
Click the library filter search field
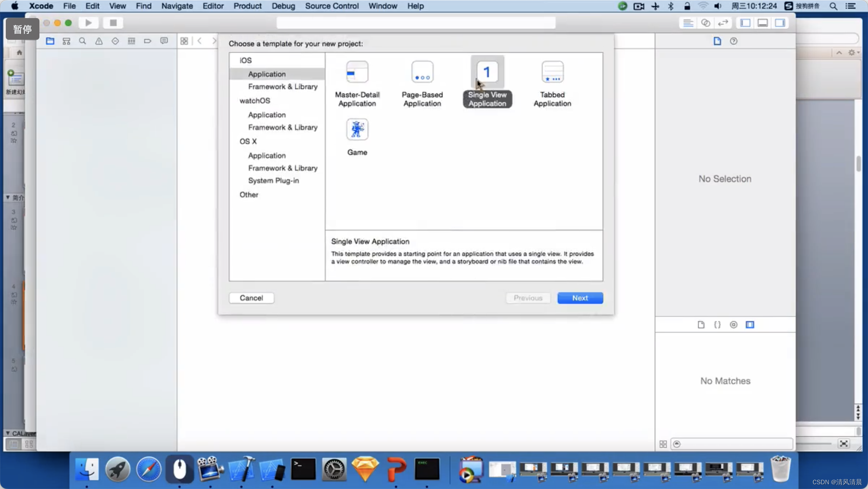[732, 444]
